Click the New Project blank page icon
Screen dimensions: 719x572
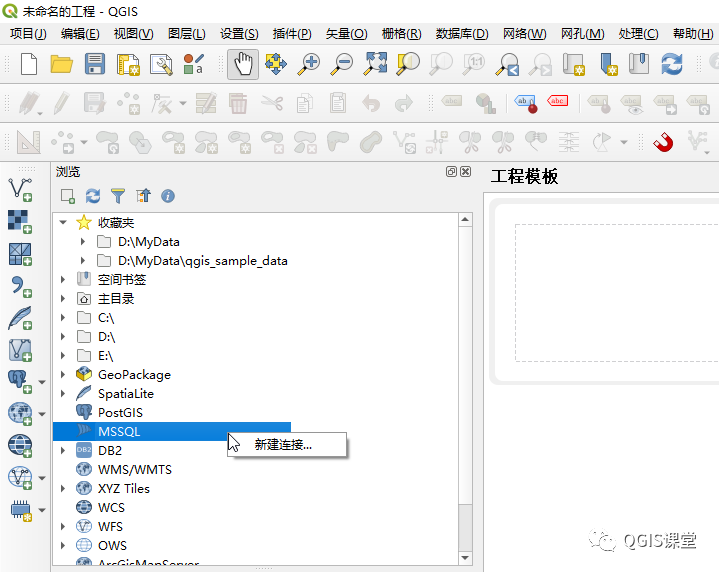pos(29,64)
